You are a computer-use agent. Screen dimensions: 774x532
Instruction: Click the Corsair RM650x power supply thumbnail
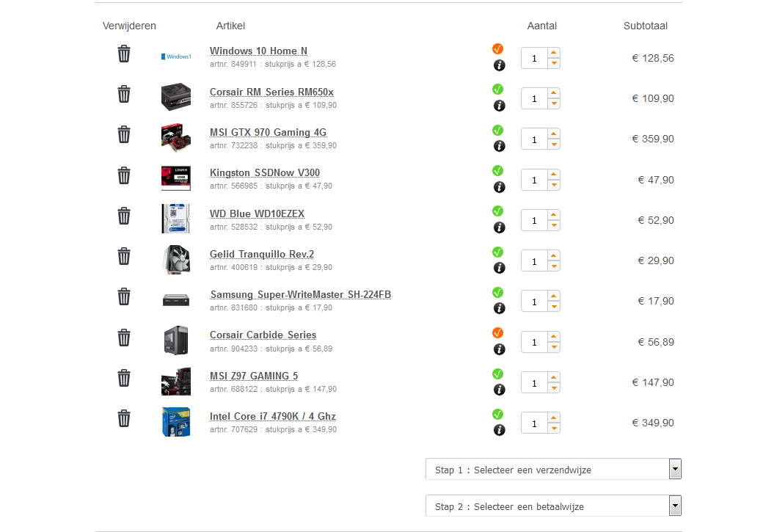(x=176, y=97)
